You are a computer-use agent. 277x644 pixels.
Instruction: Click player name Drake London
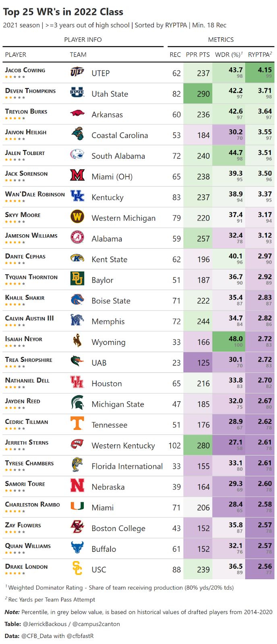26,566
